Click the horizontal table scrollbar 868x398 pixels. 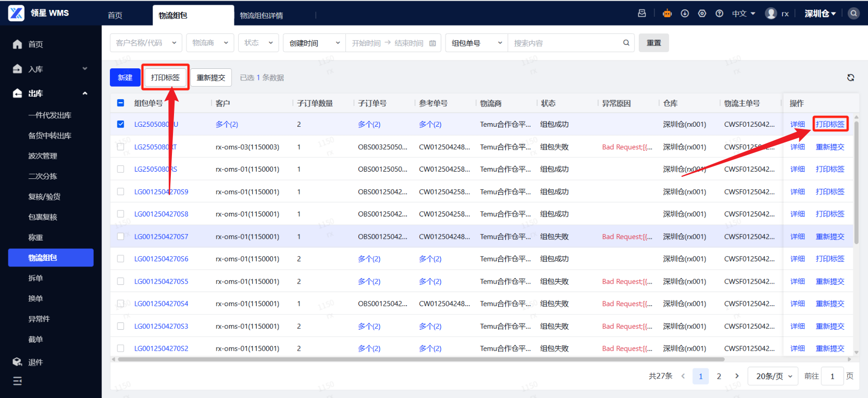click(x=421, y=359)
